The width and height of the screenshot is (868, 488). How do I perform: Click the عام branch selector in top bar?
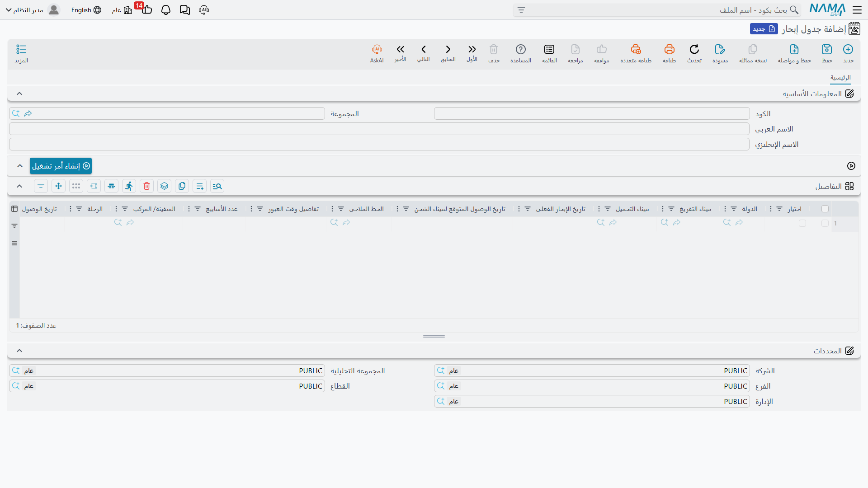coord(122,10)
